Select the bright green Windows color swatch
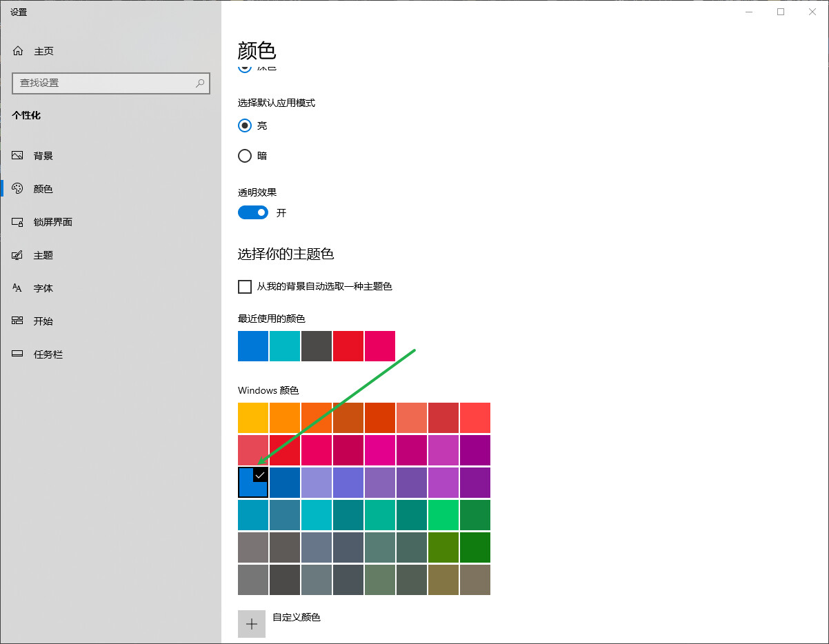The image size is (829, 644). coord(443,514)
